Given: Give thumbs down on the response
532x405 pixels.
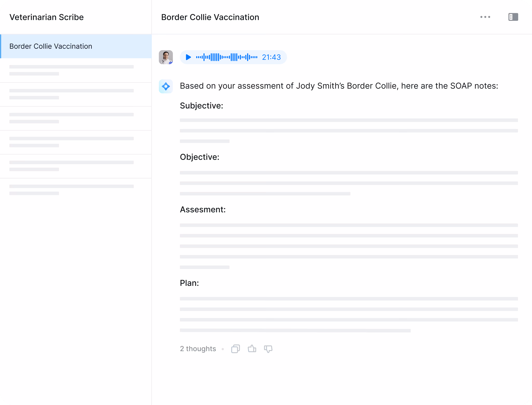Looking at the screenshot, I should click(x=268, y=349).
